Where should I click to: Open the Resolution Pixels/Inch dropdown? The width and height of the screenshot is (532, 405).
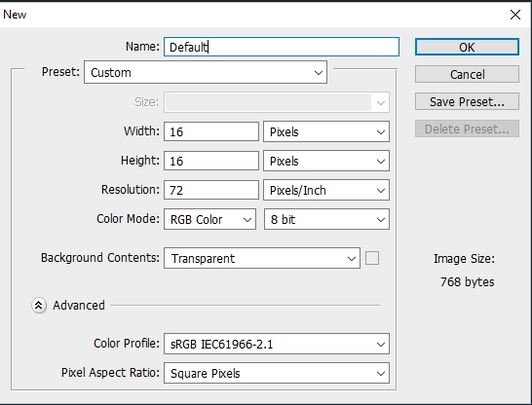click(x=326, y=190)
